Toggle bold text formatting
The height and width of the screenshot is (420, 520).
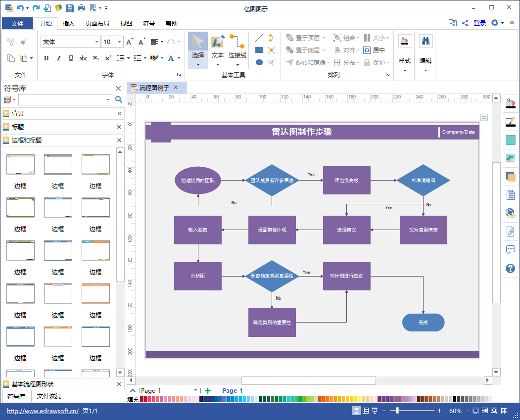pos(46,58)
